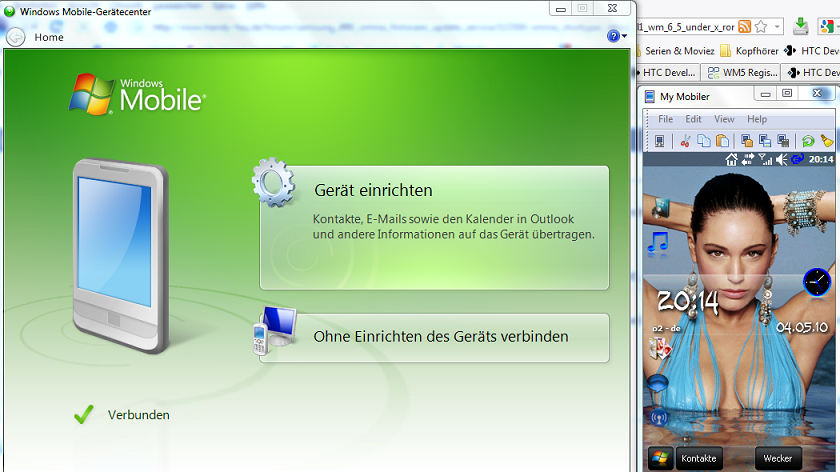Tap the blue music note icon on phone
This screenshot has width=840, height=472.
(x=658, y=243)
